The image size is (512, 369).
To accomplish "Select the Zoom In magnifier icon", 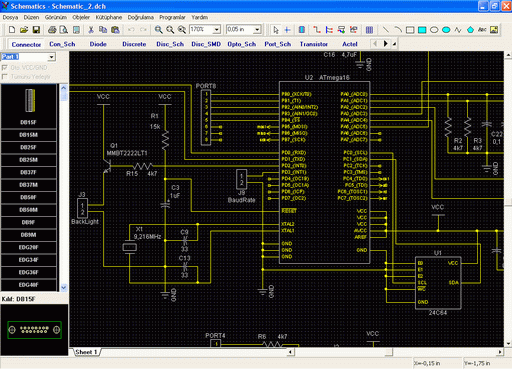I will pyautogui.click(x=159, y=30).
